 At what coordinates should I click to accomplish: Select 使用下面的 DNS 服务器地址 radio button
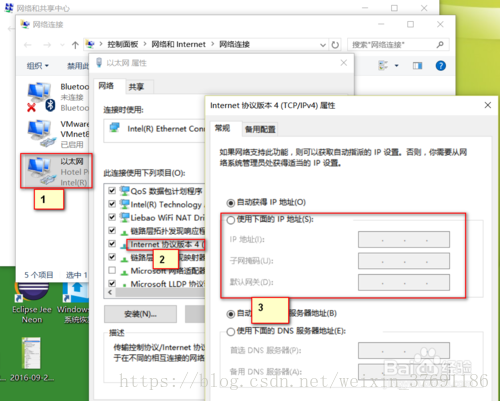(231, 332)
